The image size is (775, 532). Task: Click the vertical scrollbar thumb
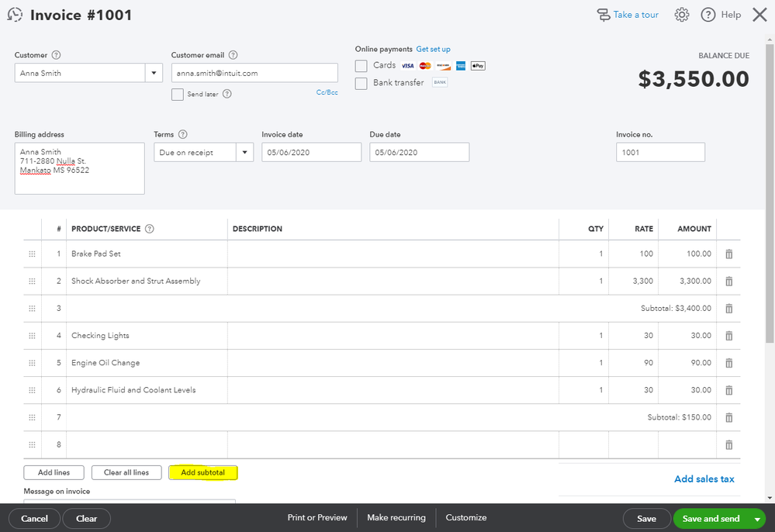click(x=770, y=192)
